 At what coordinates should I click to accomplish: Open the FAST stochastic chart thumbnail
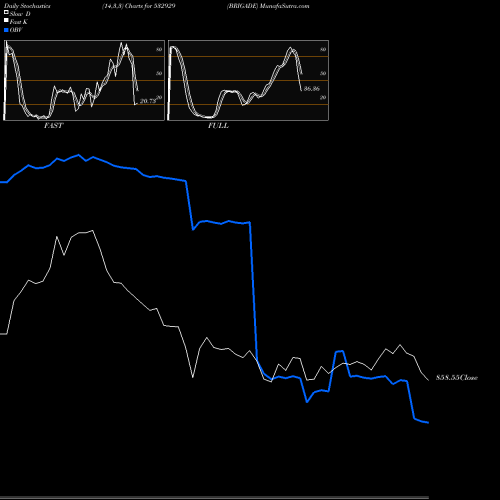point(84,80)
